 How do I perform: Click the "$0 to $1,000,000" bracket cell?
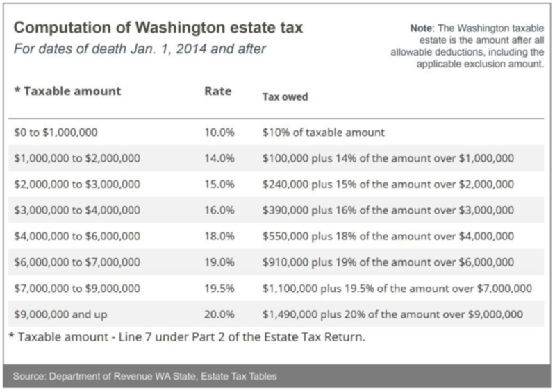click(x=57, y=132)
